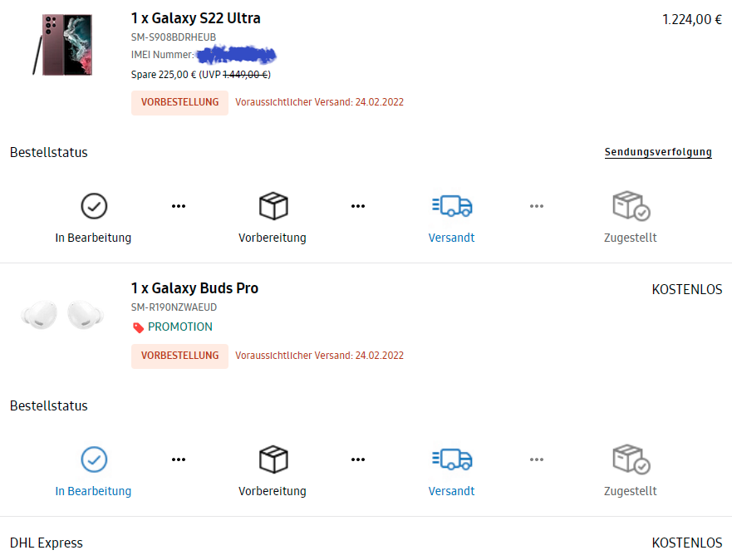Click the DHL Express shipping row
732x560 pixels.
(x=366, y=543)
